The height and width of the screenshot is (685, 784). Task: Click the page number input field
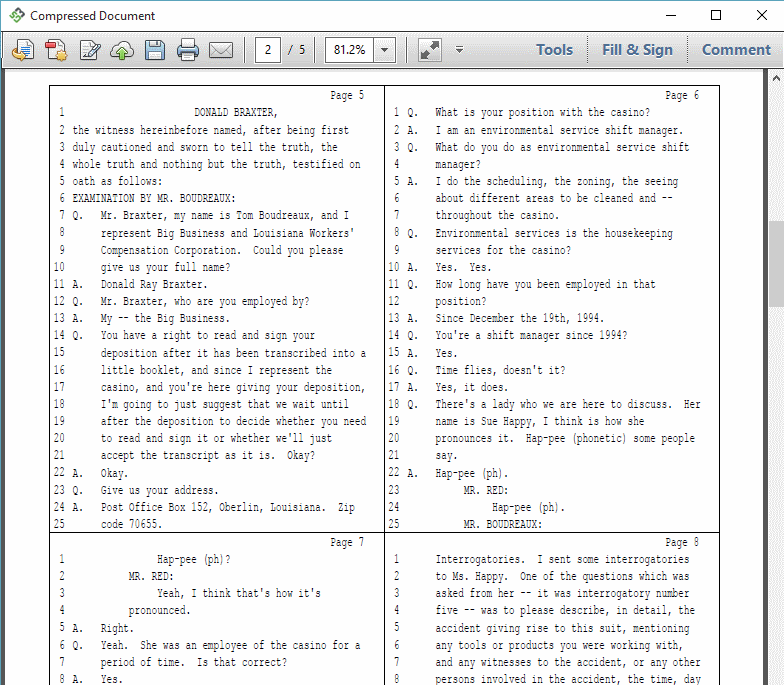click(x=268, y=50)
